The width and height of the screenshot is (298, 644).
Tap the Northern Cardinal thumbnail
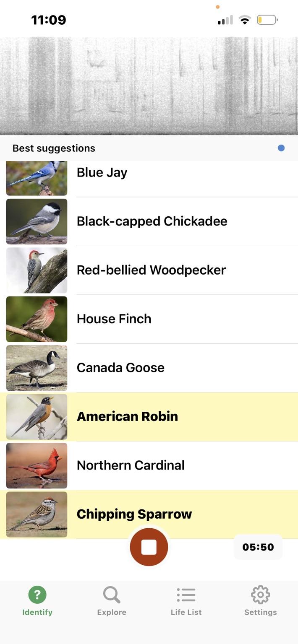[37, 465]
